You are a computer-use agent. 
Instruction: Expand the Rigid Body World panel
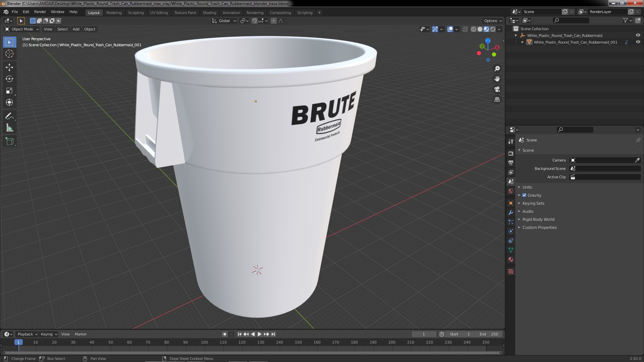(538, 219)
